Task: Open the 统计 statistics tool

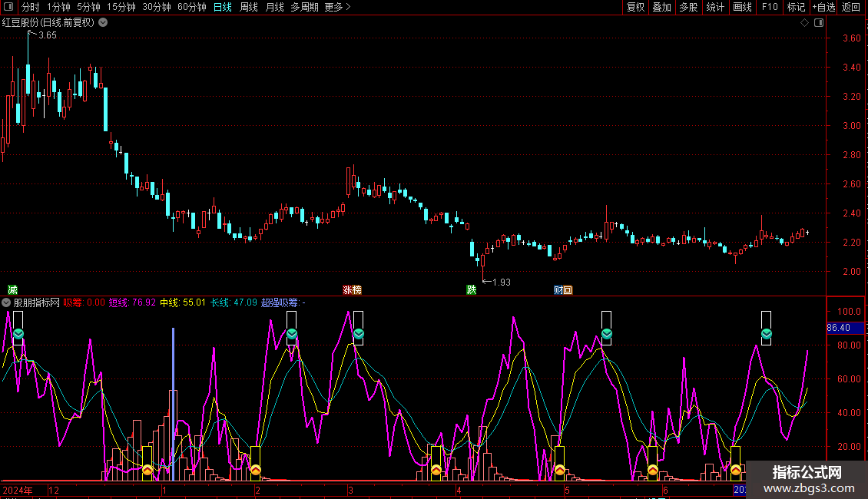Action: pyautogui.click(x=715, y=7)
